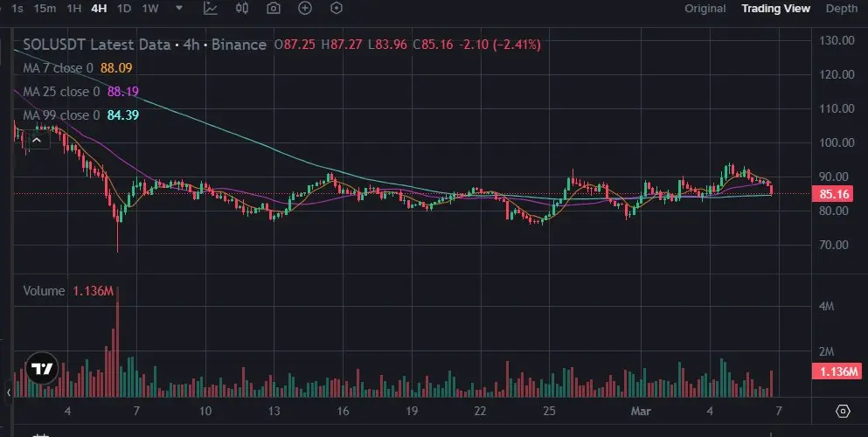Viewport: 868px width, 437px height.
Task: Switch to the 15m timeframe
Action: pos(45,9)
